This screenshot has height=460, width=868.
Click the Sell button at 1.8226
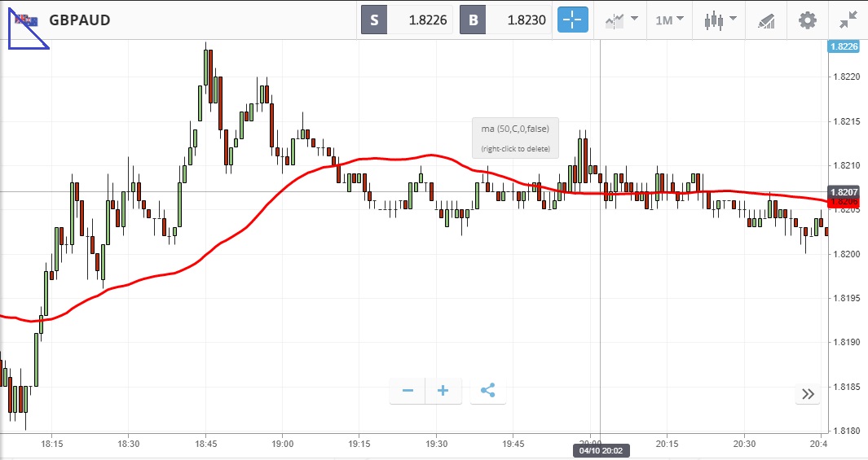(x=407, y=20)
